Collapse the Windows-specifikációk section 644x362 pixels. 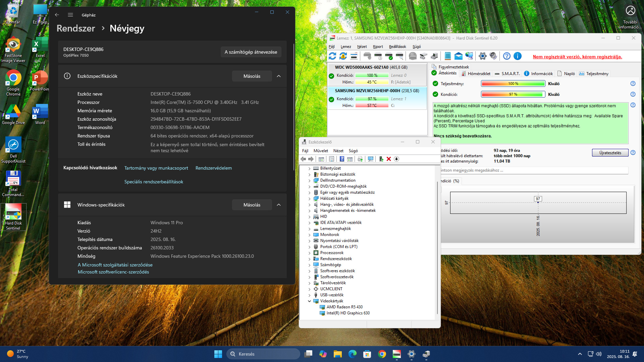pyautogui.click(x=279, y=205)
